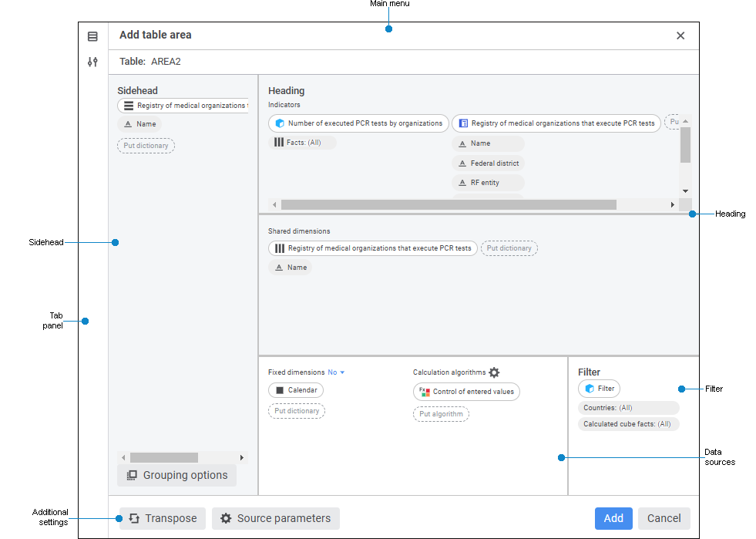Click 'Countries: (All)' filter selection
This screenshot has height=539, width=756.
tap(628, 408)
